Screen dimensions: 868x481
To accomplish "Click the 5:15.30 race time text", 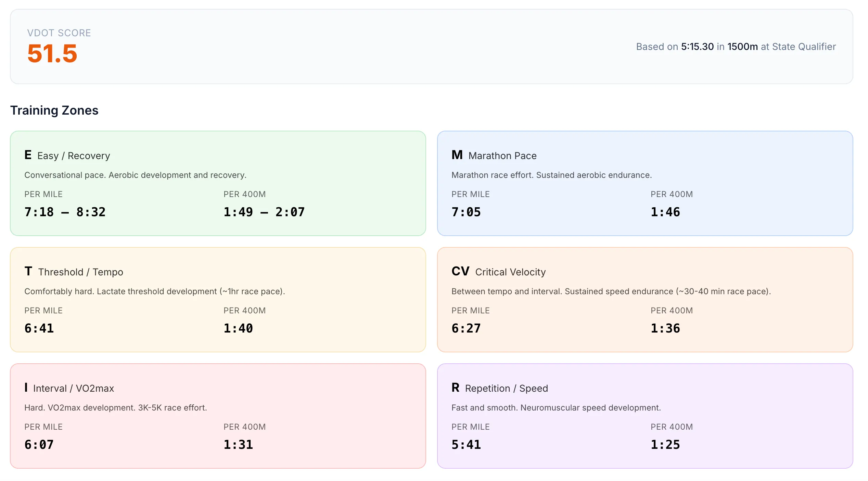I will (697, 47).
